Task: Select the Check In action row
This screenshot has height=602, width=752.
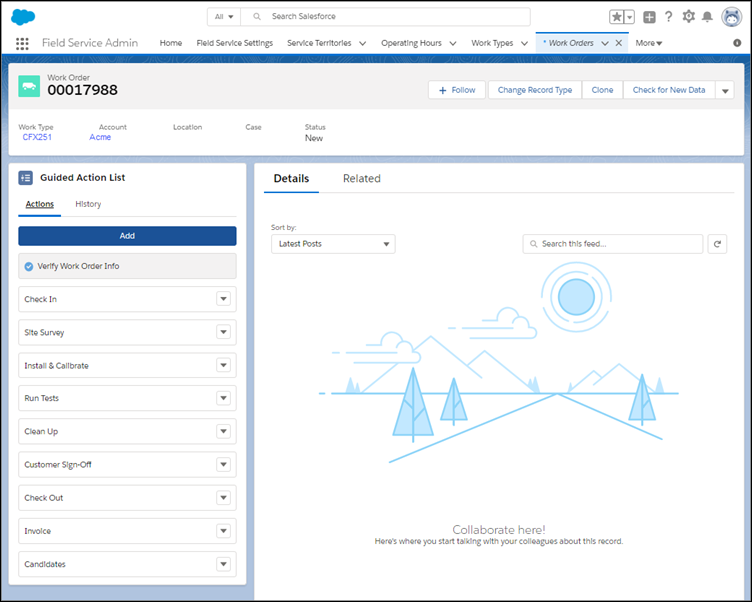Action: (127, 299)
